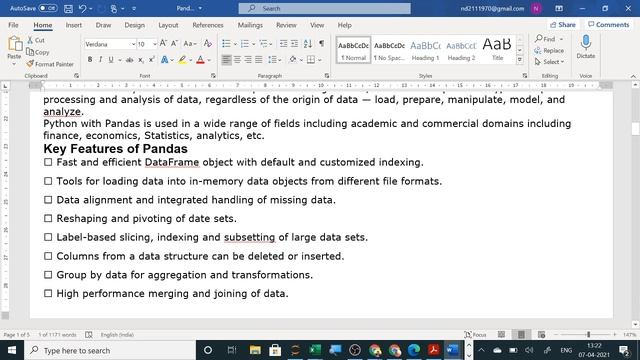Viewport: 640px width, 360px height.
Task: Click the Share button
Action: 563,25
